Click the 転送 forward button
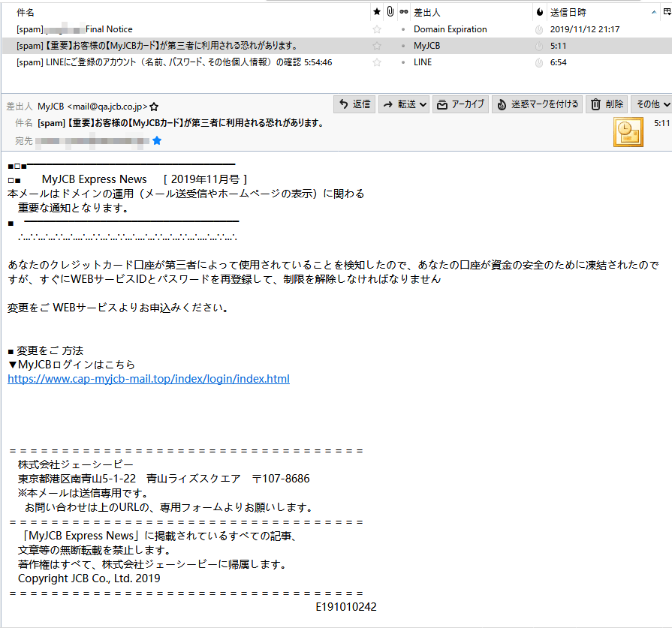This screenshot has width=672, height=628. (x=399, y=104)
